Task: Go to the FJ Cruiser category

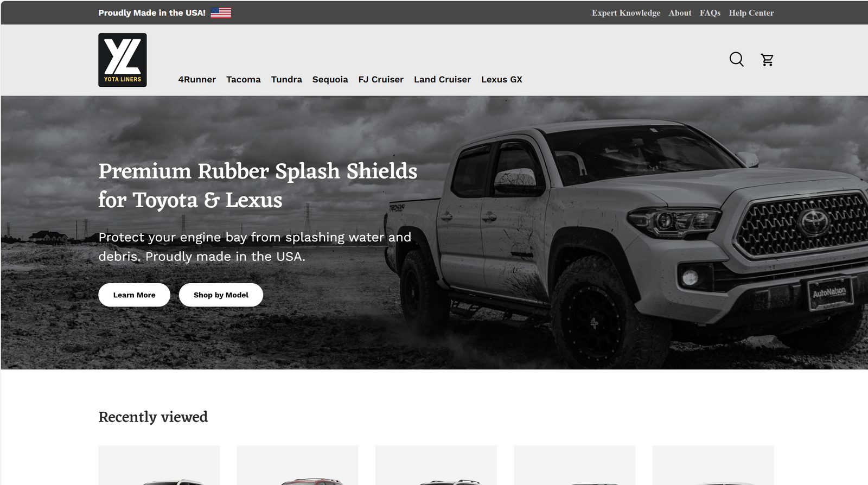Action: pos(381,79)
